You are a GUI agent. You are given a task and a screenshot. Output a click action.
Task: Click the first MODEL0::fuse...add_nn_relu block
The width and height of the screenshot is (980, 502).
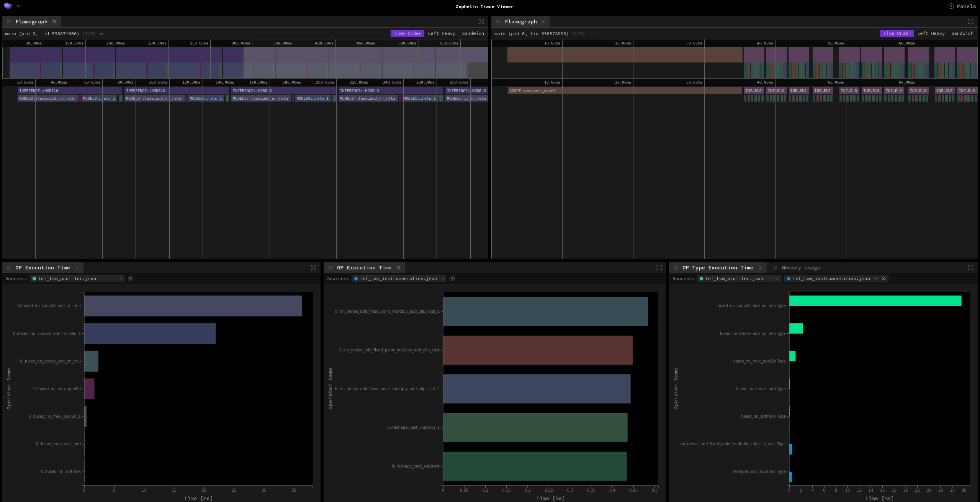pos(47,98)
